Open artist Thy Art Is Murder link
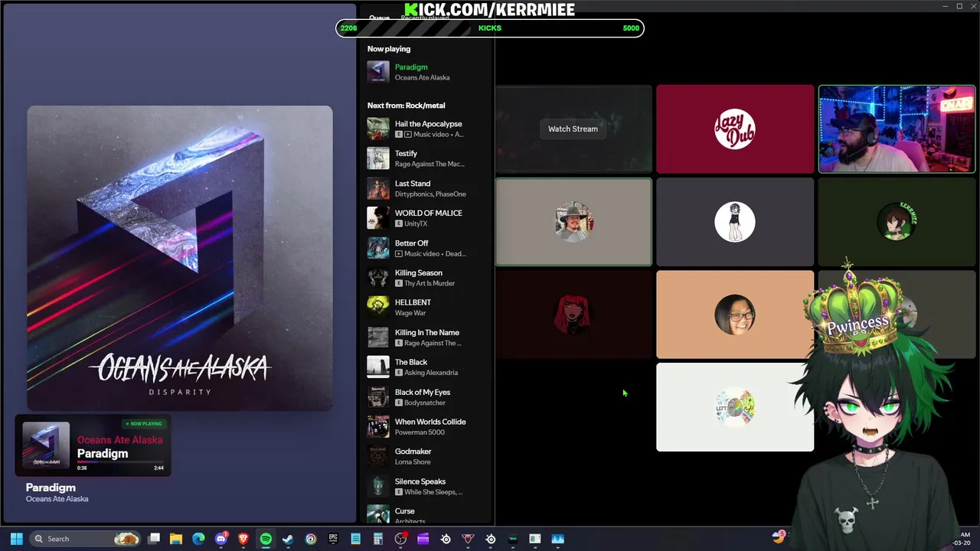Viewport: 980px width, 551px height. point(430,283)
